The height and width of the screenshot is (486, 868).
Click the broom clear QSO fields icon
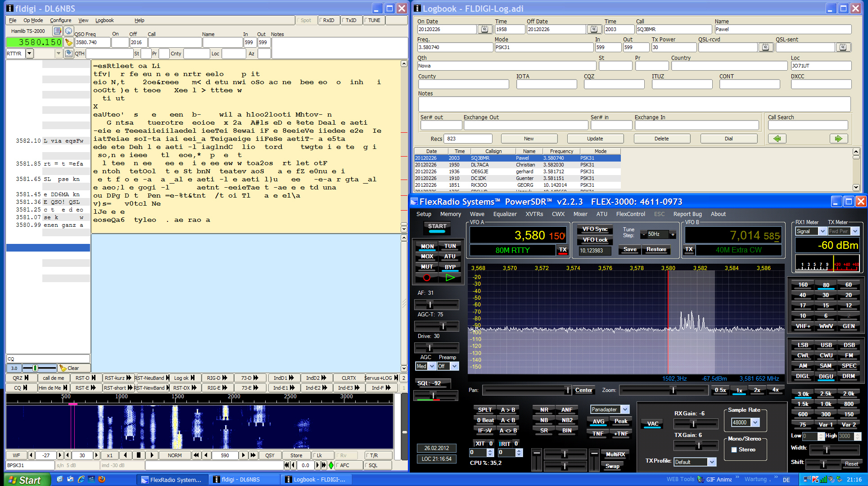click(69, 42)
